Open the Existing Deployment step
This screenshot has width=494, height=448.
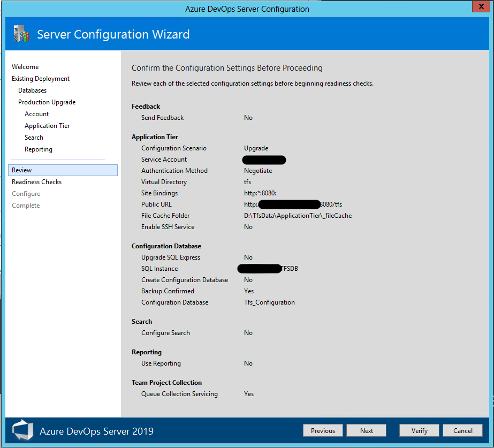click(40, 78)
